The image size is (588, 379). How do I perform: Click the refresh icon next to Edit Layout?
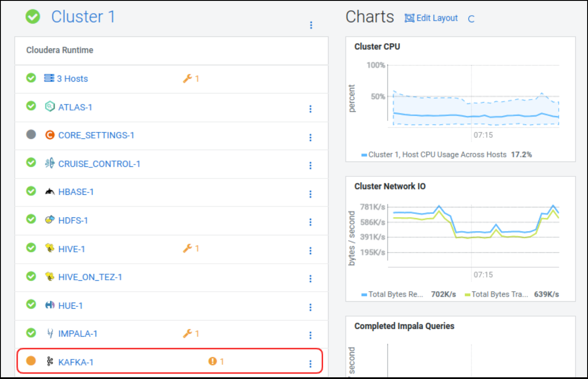point(471,19)
